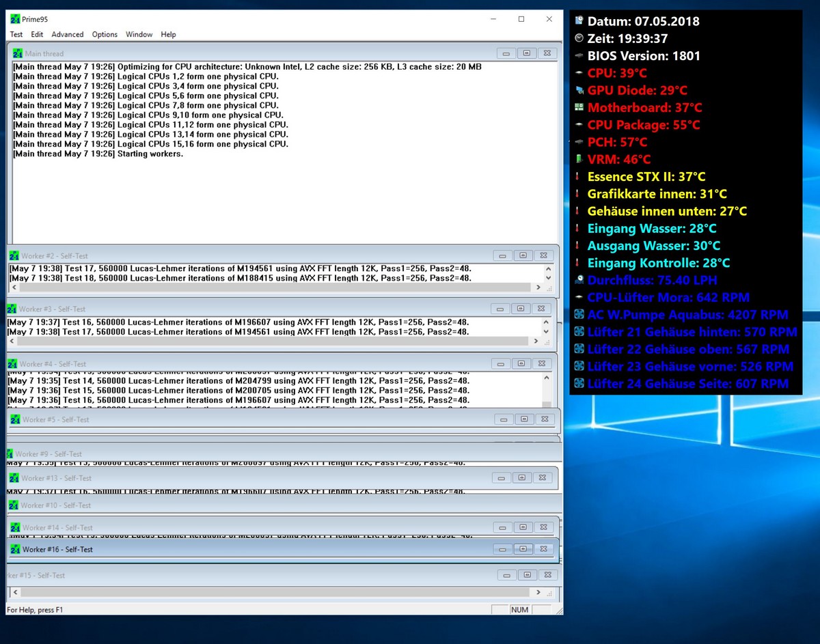
Task: Open the Advanced menu
Action: [x=68, y=34]
